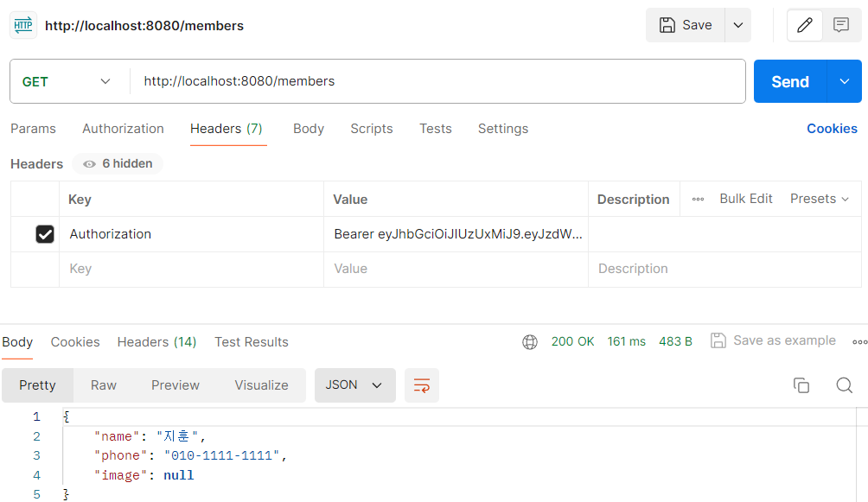Image resolution: width=868 pixels, height=502 pixels.
Task: Click the Save floppy disk icon
Action: [x=667, y=25]
